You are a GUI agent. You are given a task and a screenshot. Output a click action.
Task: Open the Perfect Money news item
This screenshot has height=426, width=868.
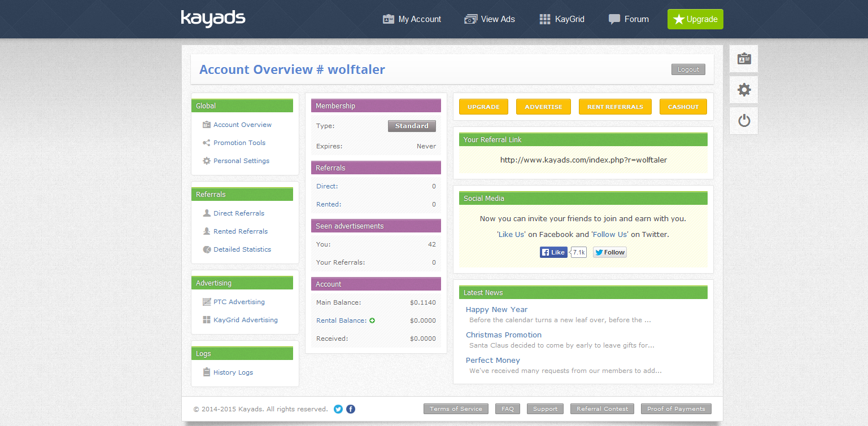(493, 360)
